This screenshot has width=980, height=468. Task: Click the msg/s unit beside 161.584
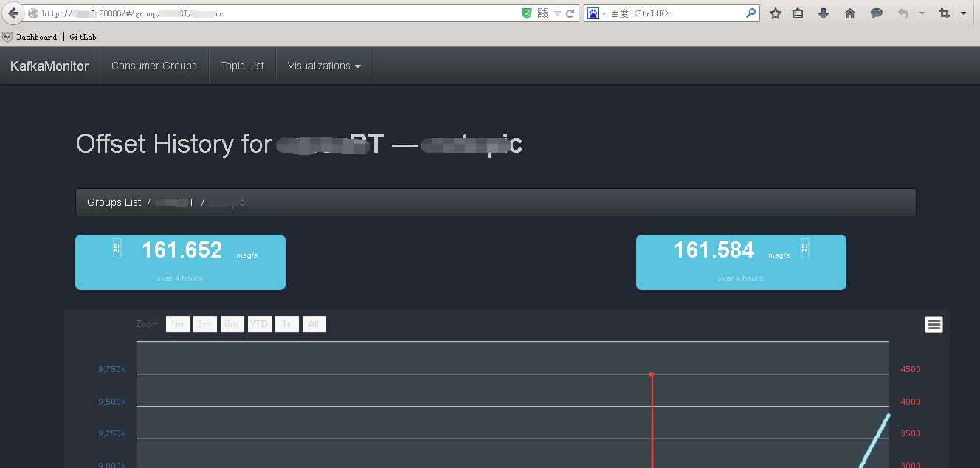(779, 255)
